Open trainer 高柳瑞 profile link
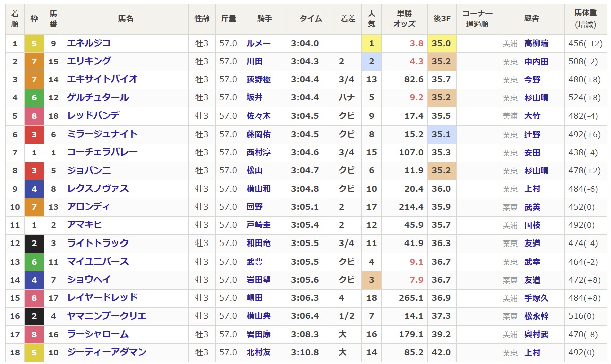The width and height of the screenshot is (611, 364). (536, 43)
